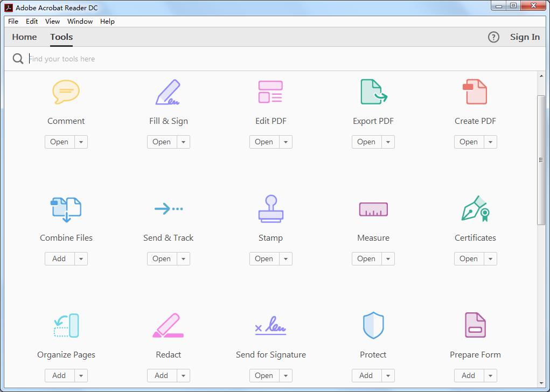Click Open under Edit PDF
The height and width of the screenshot is (392, 550).
[x=264, y=142]
